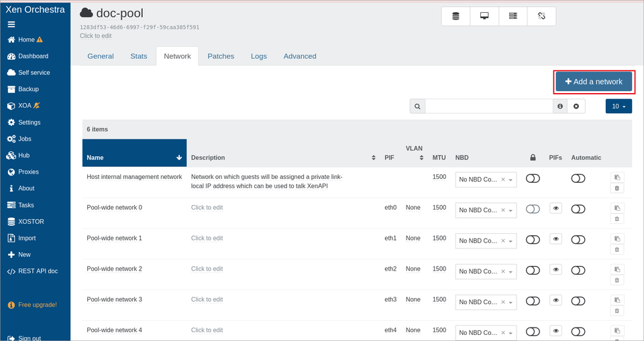
Task: Toggle Automatic switch for Pool-wide network 3
Action: 578,301
